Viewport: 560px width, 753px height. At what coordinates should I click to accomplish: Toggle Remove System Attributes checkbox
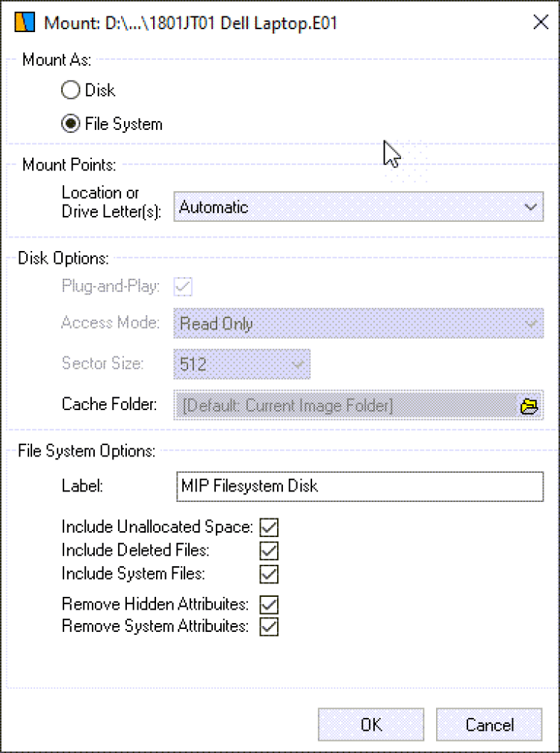(270, 626)
